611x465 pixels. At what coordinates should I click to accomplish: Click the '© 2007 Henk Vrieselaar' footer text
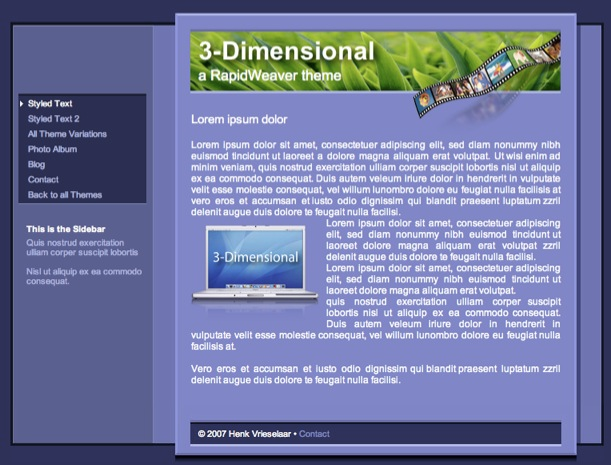click(x=244, y=434)
